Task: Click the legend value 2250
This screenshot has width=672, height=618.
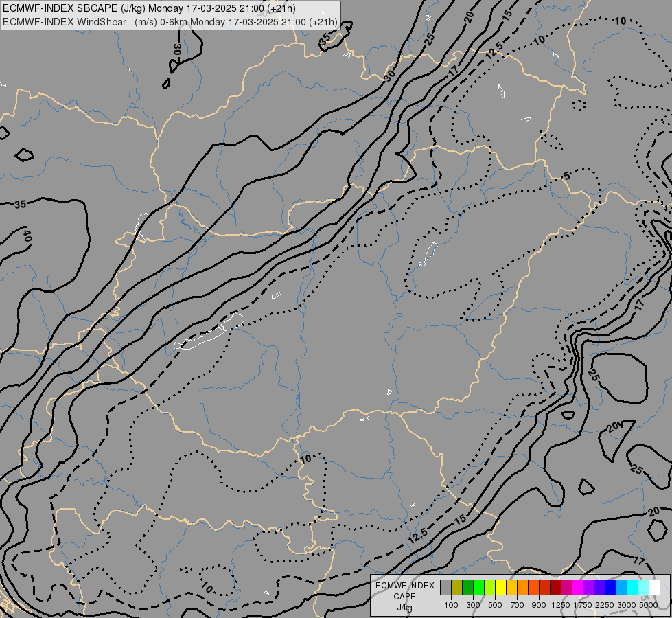Action: tap(605, 605)
